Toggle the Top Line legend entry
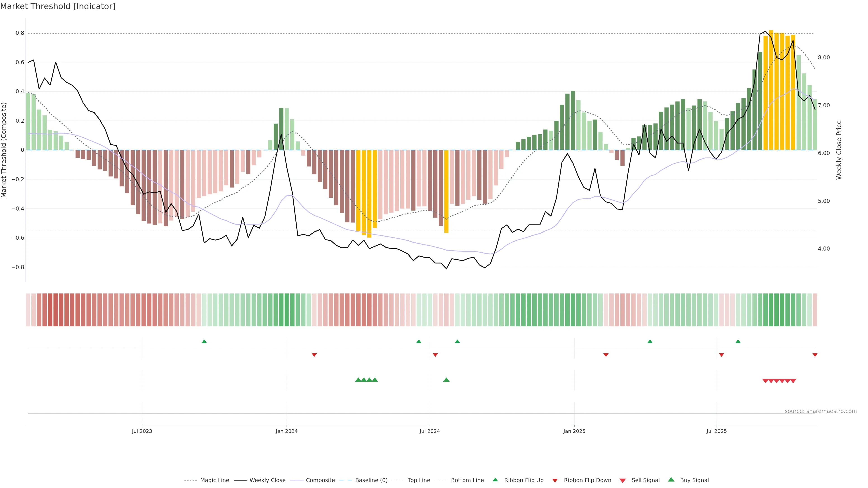This screenshot has height=488, width=868. (x=419, y=480)
